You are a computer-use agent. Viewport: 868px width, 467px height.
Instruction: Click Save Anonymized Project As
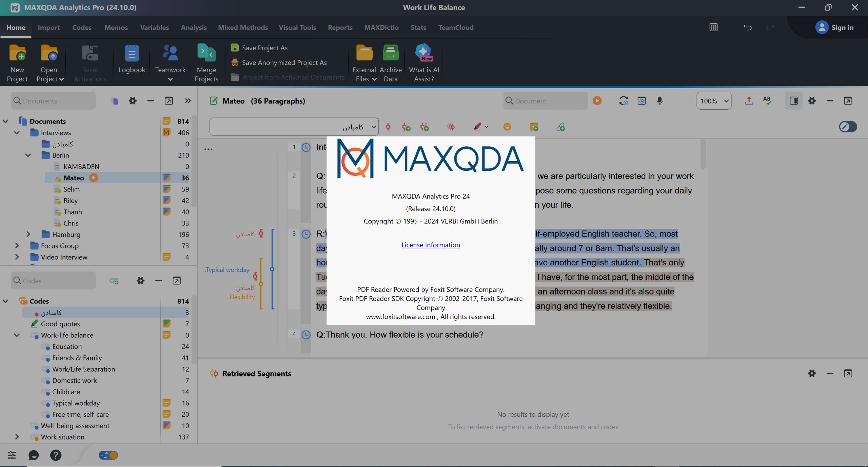[x=284, y=62]
